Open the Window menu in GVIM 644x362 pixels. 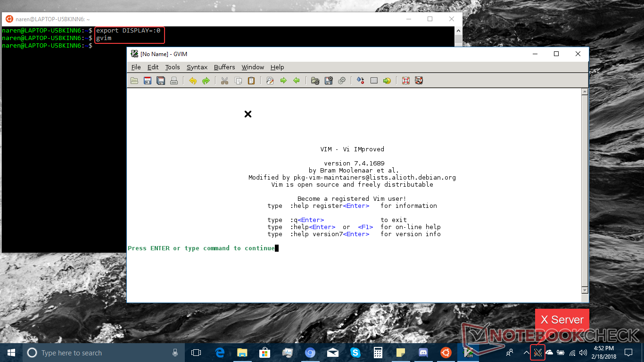click(x=253, y=67)
